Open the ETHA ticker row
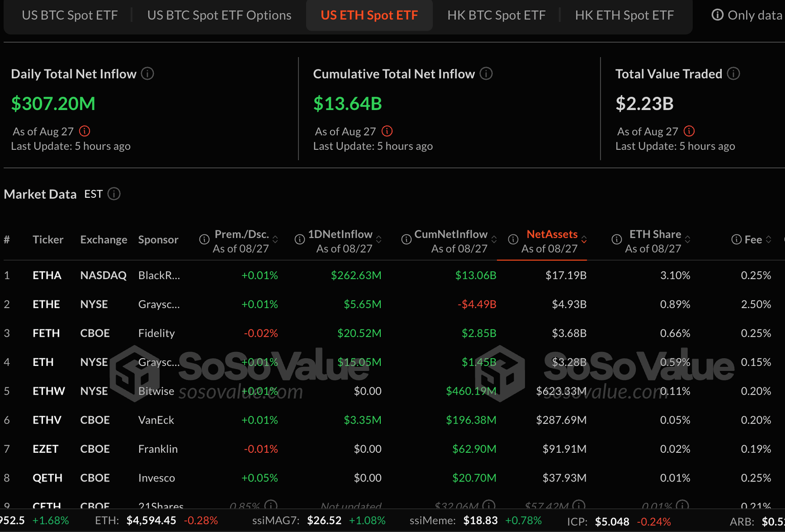 47,275
